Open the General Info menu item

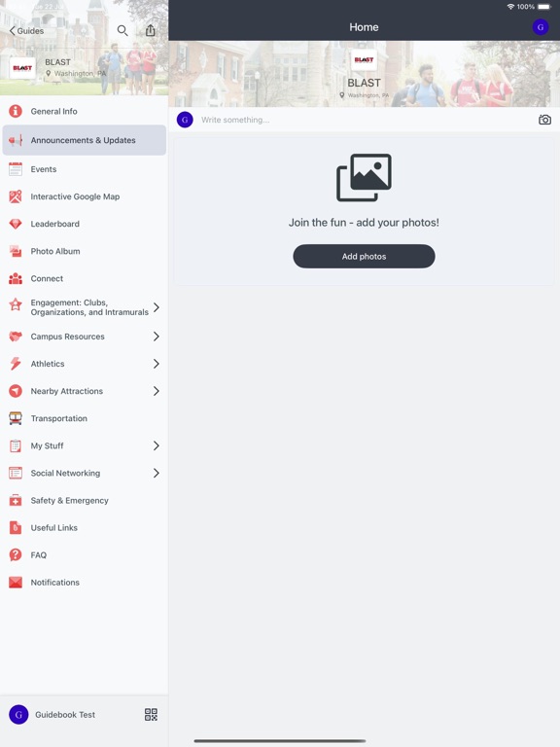(84, 111)
